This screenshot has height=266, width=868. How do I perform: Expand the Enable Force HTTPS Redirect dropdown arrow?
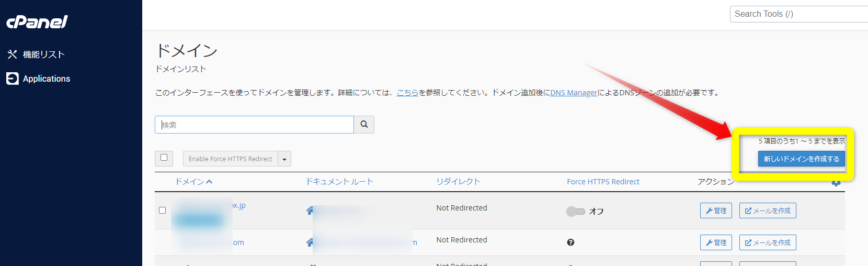pos(284,159)
